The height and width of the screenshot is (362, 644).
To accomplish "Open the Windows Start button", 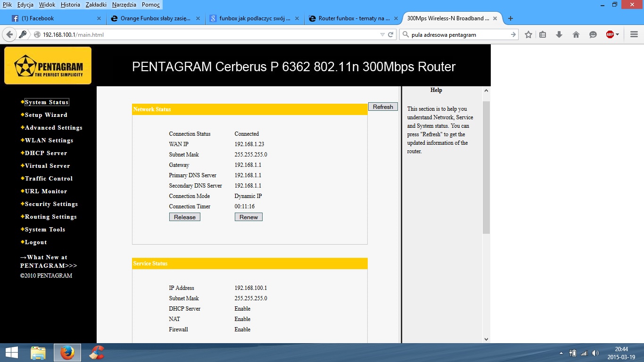I will pyautogui.click(x=11, y=352).
